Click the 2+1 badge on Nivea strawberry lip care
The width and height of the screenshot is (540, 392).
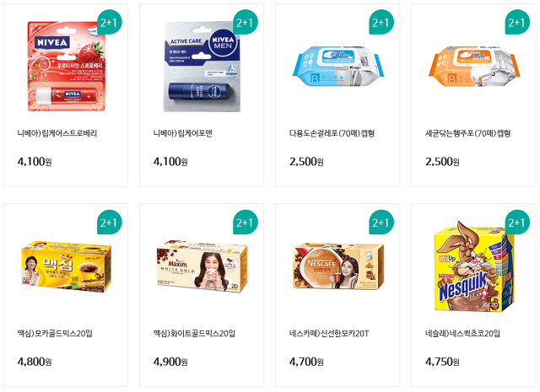pyautogui.click(x=109, y=22)
